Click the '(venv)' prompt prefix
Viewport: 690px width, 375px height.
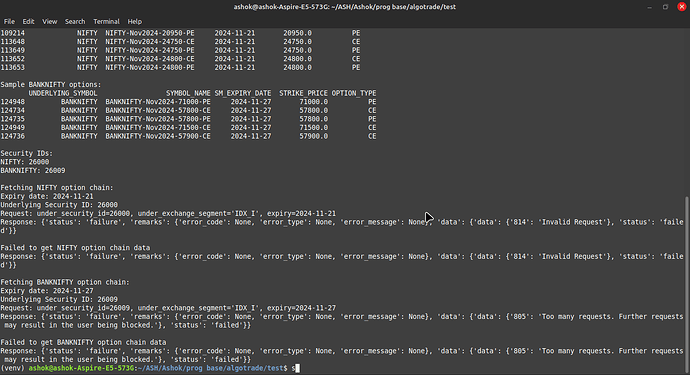[x=13, y=368]
